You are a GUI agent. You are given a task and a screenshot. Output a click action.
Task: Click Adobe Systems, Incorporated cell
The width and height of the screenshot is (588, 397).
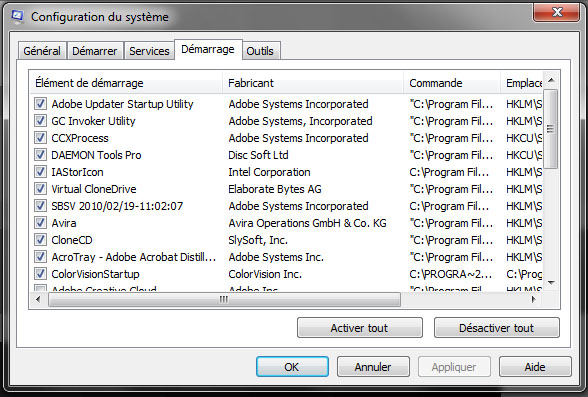pos(300,121)
